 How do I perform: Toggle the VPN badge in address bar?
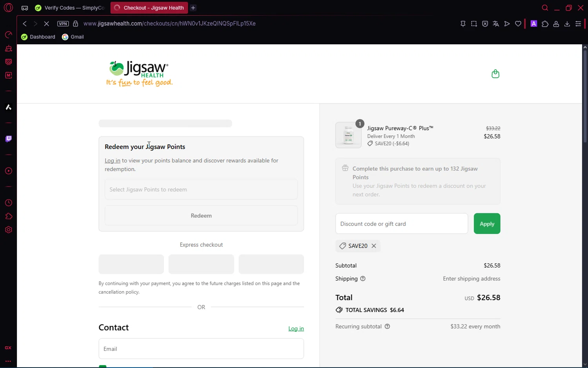63,24
